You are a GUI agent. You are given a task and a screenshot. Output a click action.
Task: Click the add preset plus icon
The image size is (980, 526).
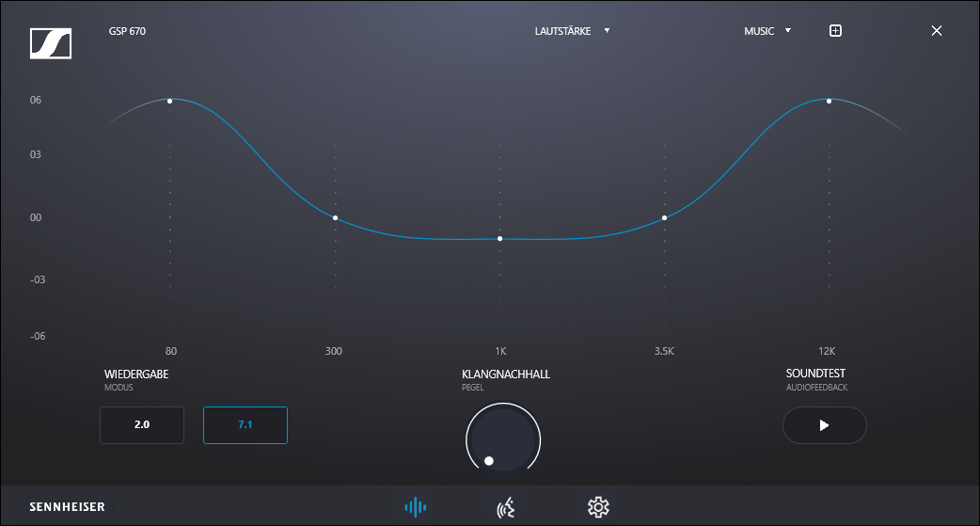(835, 31)
